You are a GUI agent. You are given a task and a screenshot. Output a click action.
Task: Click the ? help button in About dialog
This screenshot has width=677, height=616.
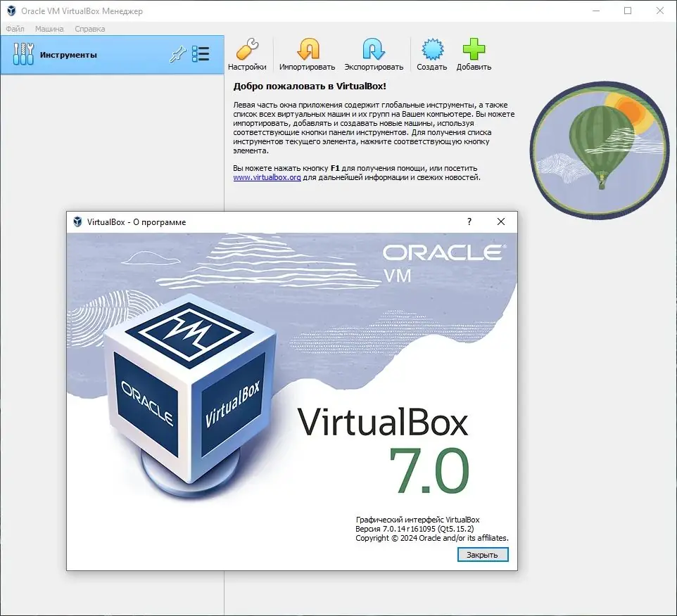(469, 222)
